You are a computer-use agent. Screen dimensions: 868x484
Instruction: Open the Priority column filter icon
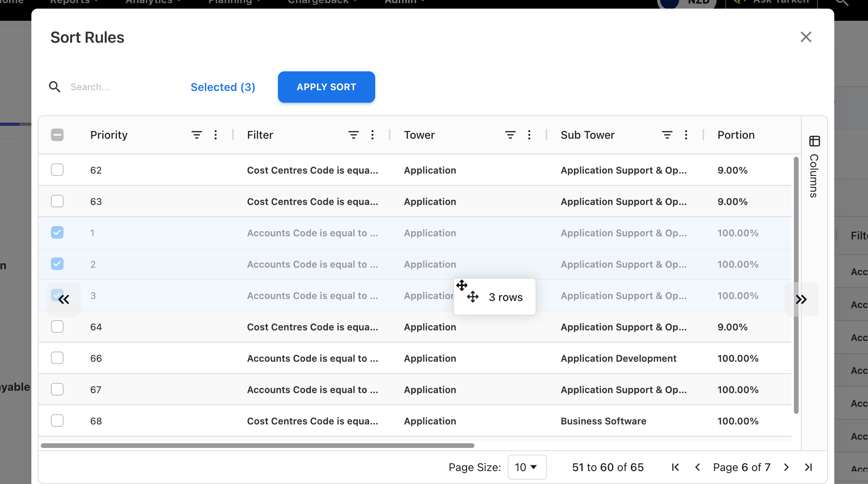(196, 135)
